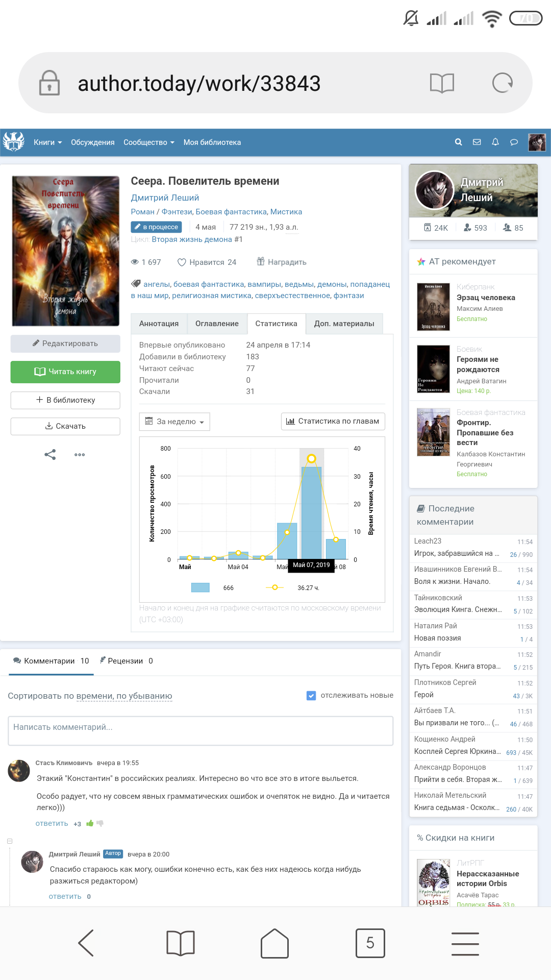Screen dimensions: 551x980
Task: Click the Написать комментарий input field
Action: tap(201, 730)
